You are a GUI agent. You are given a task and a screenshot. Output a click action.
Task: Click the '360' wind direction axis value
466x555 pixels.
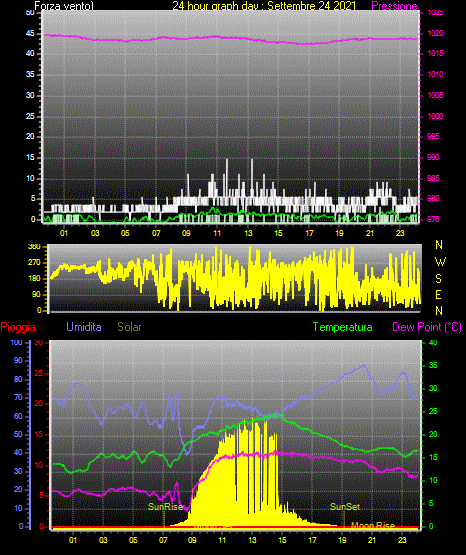tap(34, 247)
